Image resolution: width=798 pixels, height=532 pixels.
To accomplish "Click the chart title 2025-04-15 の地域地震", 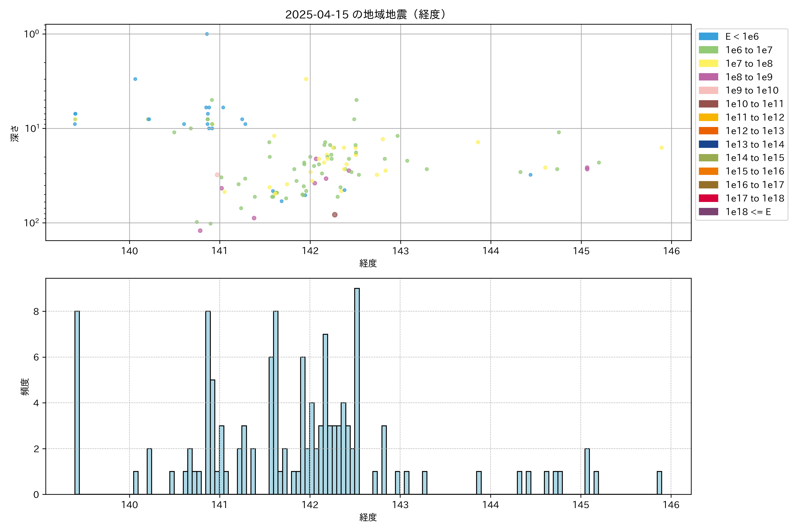I will pos(365,15).
